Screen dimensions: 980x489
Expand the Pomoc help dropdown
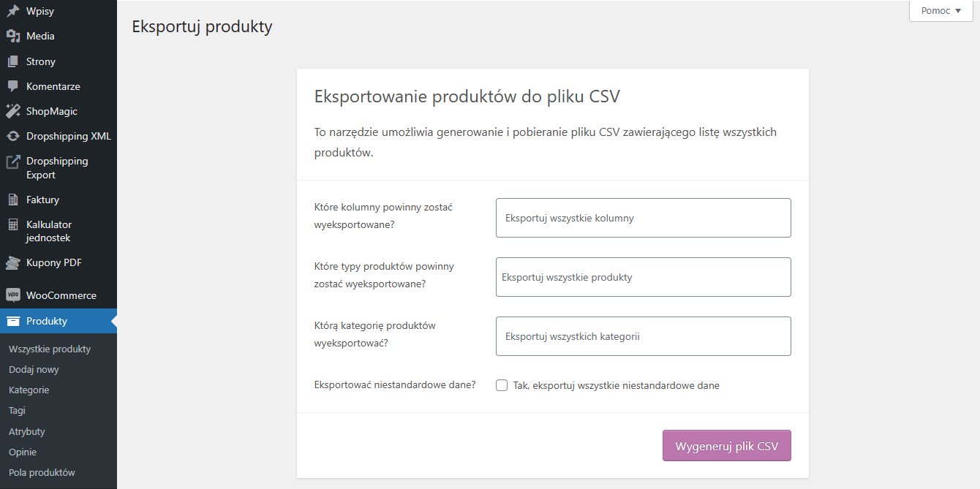coord(941,11)
